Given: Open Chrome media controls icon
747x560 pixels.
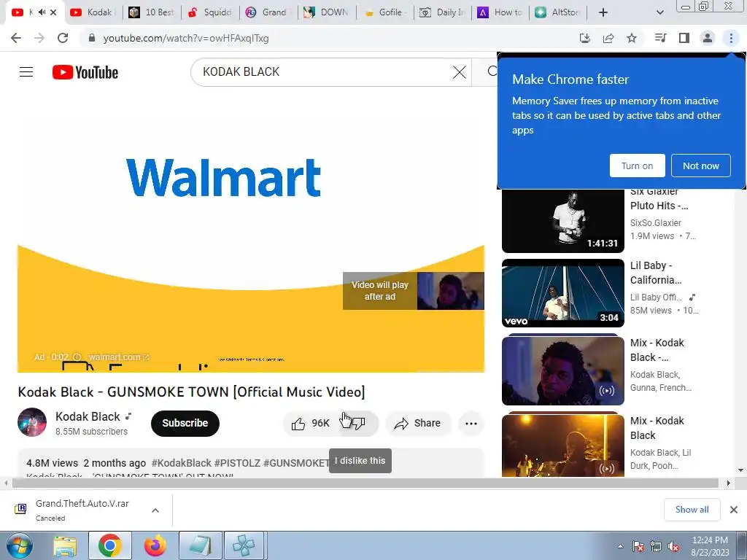Looking at the screenshot, I should [x=661, y=38].
